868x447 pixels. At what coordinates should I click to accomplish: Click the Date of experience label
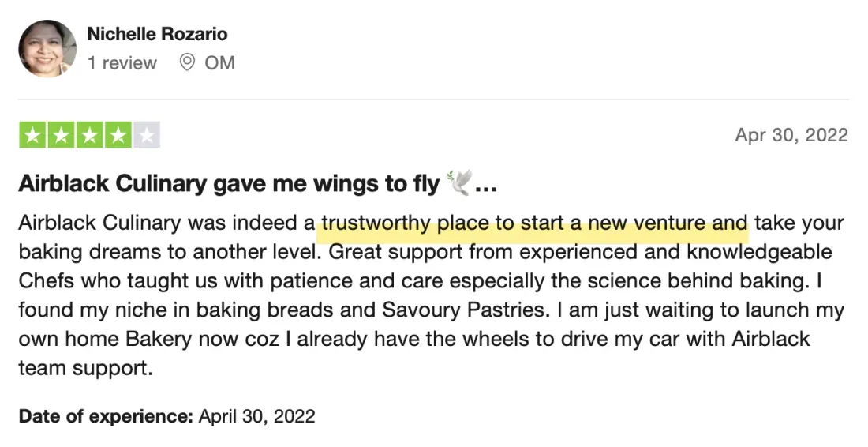(x=106, y=416)
